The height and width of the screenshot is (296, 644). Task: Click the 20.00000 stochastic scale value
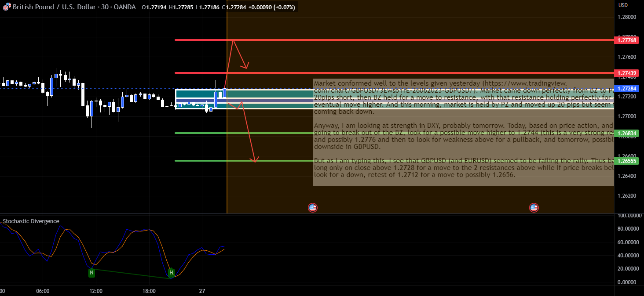click(629, 269)
